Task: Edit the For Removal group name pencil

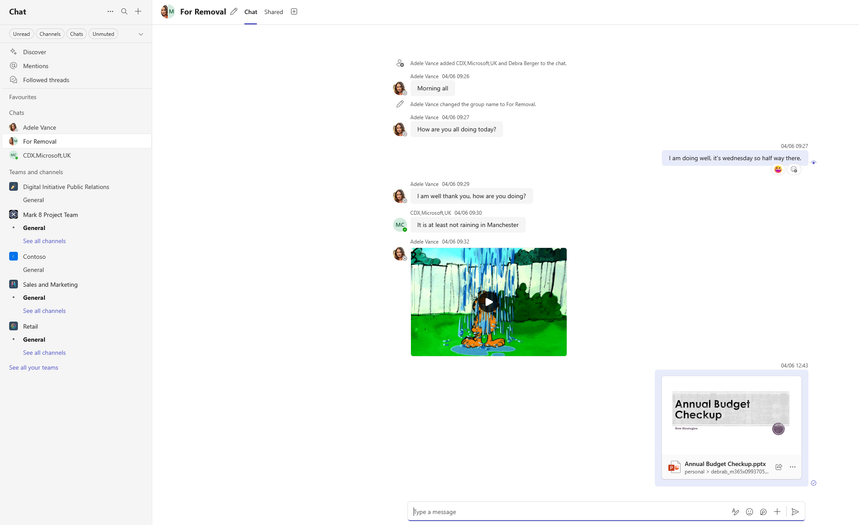Action: [x=234, y=12]
